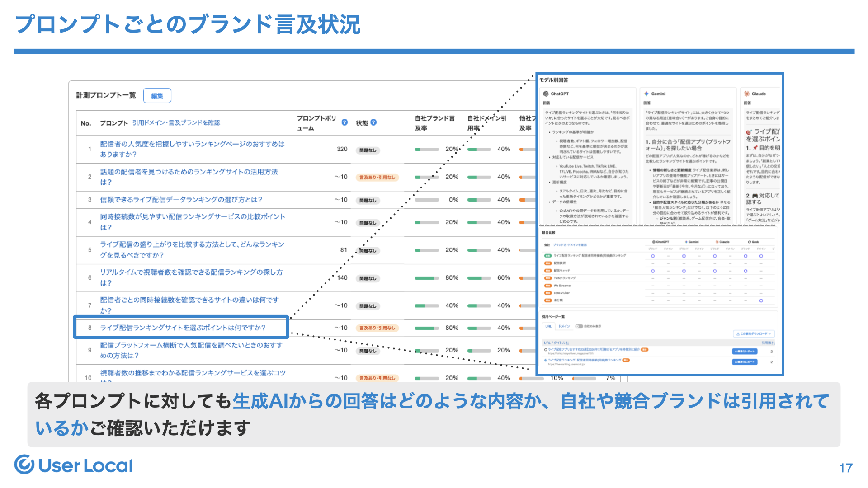
Task: Click the Claude icon in the 競合比較 table header
Action: (717, 242)
